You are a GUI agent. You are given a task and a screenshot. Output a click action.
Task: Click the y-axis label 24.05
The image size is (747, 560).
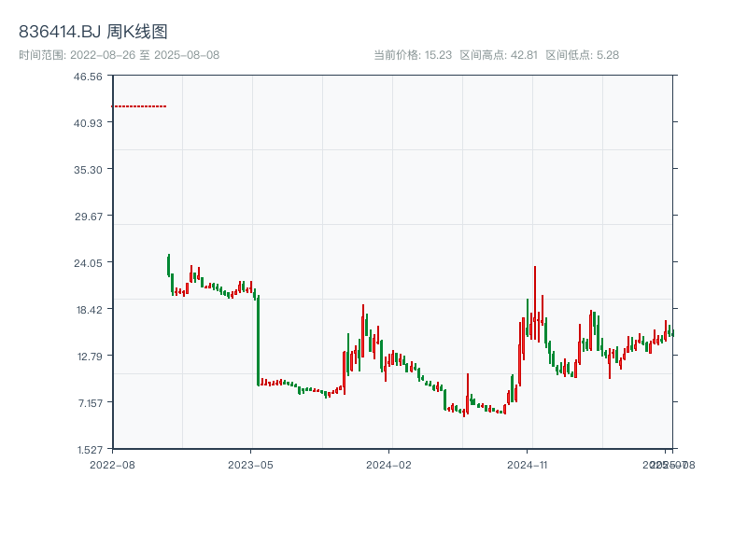(88, 263)
